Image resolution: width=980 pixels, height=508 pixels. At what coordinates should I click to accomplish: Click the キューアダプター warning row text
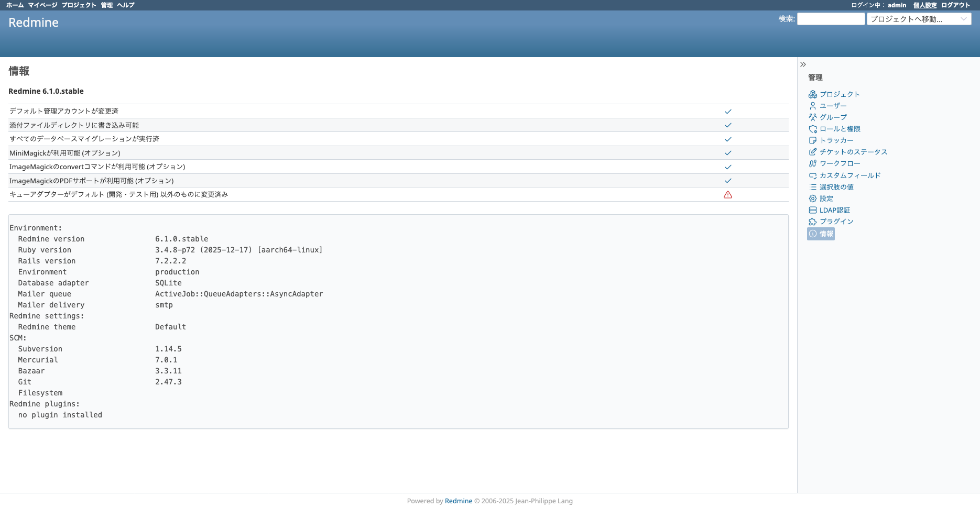click(119, 194)
